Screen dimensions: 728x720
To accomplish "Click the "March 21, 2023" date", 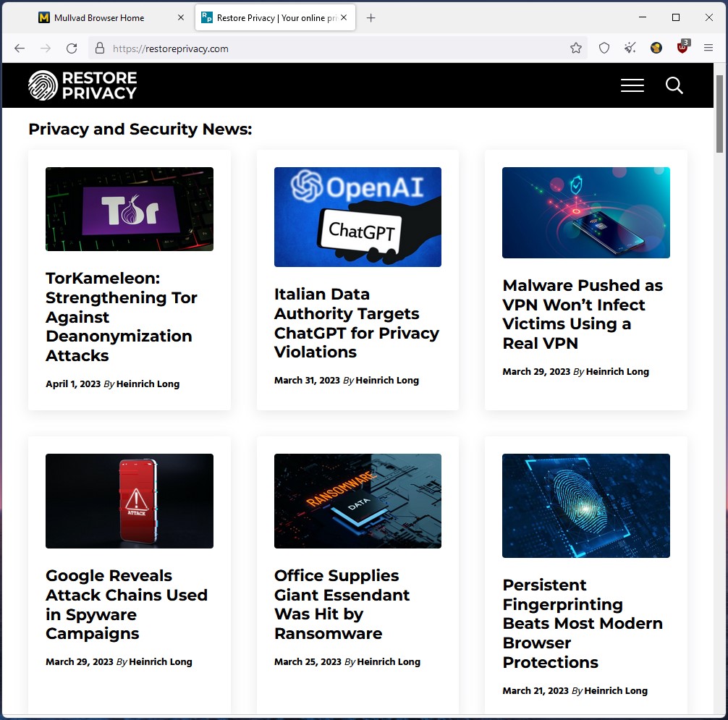I will tap(536, 690).
